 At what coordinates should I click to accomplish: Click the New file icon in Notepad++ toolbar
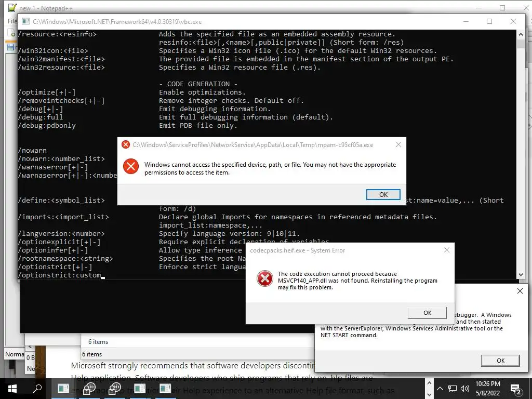[x=11, y=33]
